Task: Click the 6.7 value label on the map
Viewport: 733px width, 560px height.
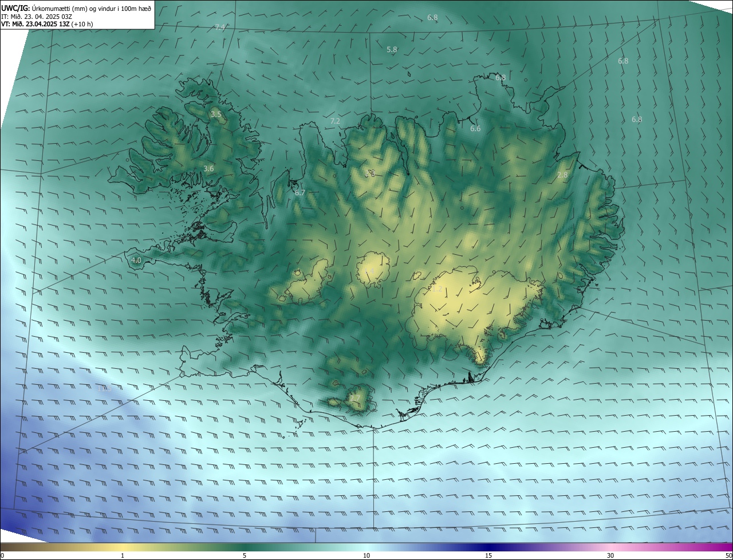Action: tap(300, 193)
